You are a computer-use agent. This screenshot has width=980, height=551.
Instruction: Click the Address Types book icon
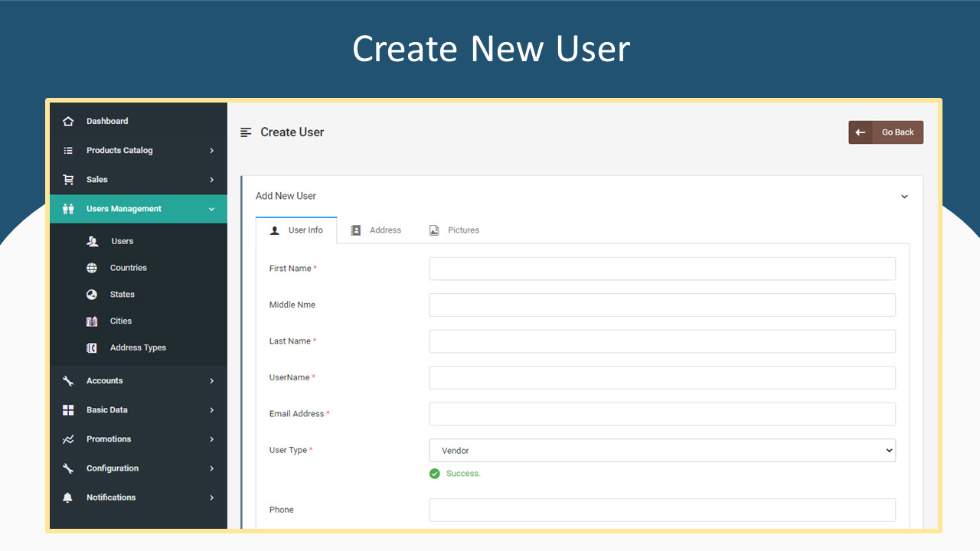[x=92, y=348]
